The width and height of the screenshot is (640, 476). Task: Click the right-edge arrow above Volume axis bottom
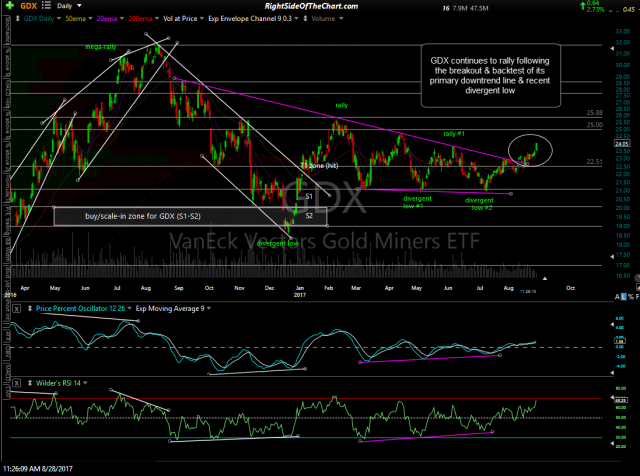tap(612, 256)
